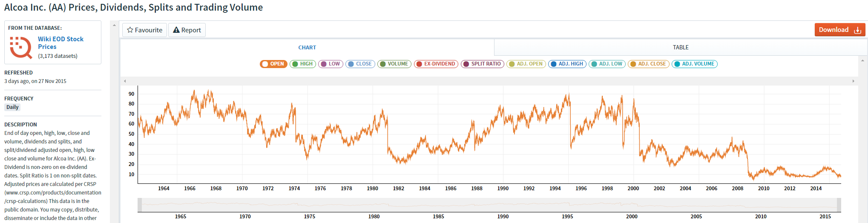The image size is (868, 223).
Task: Toggle the ADJ. HIGH series
Action: click(567, 64)
